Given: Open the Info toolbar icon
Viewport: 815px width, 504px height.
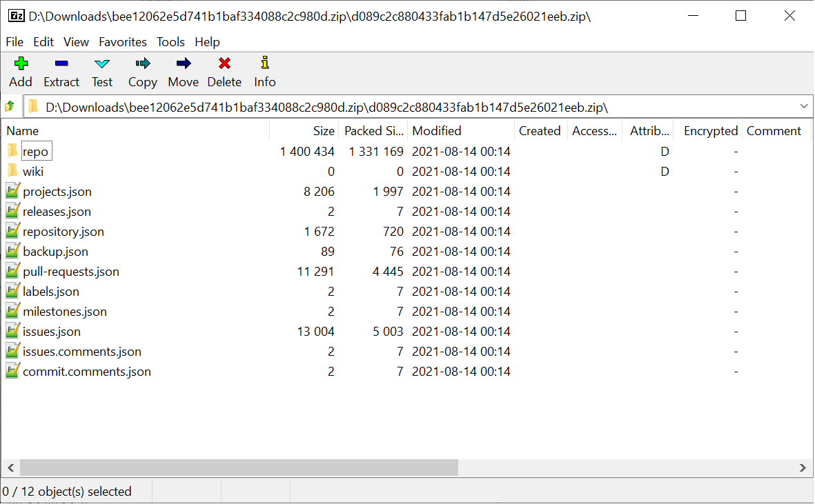Looking at the screenshot, I should click(264, 63).
